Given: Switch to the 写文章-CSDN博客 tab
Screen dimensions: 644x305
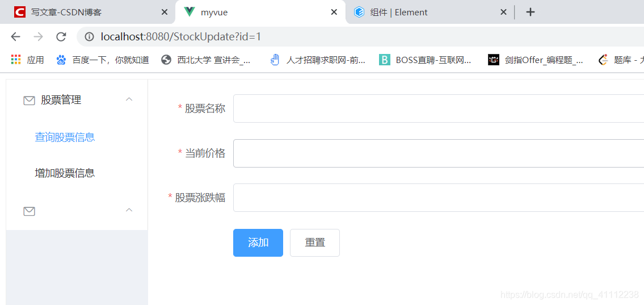Looking at the screenshot, I should coord(87,12).
